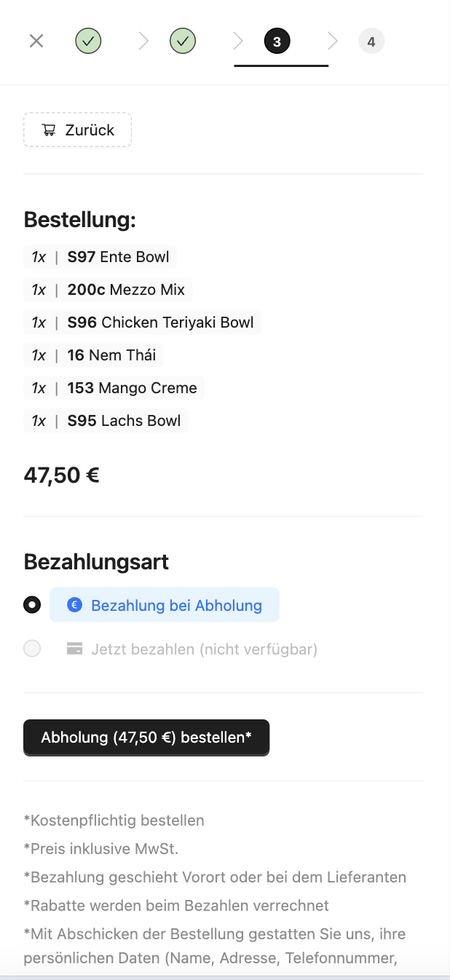
Task: Go to completed step two checkmark
Action: (183, 42)
